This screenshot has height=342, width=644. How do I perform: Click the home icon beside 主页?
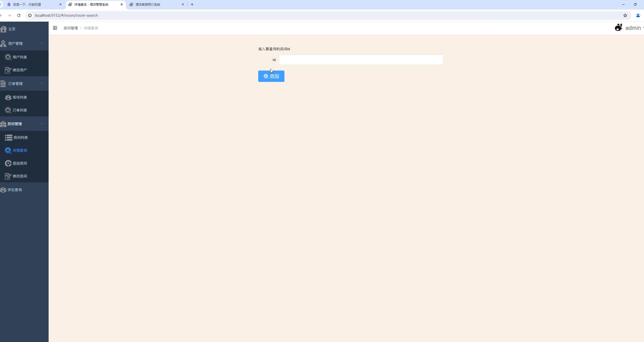[x=4, y=29]
